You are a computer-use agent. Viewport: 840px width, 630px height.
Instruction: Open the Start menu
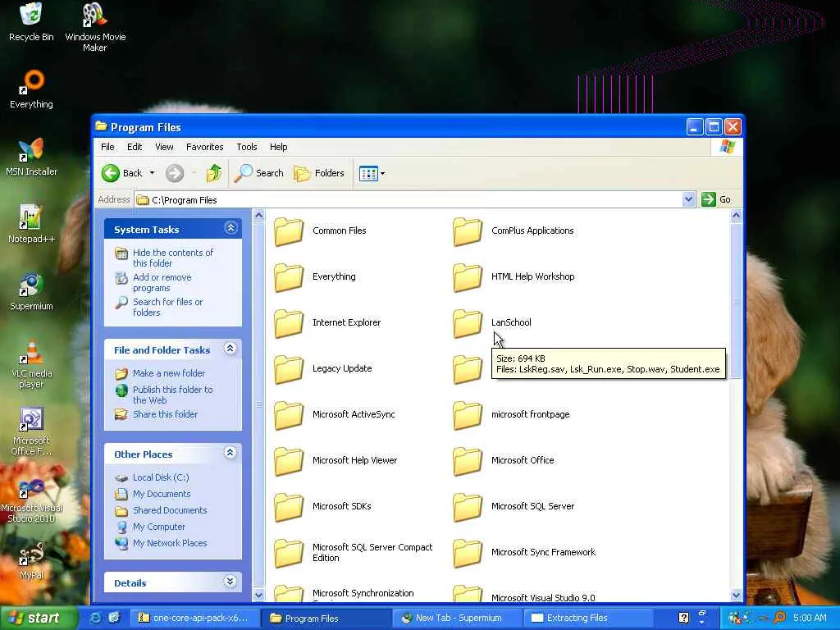tap(39, 618)
